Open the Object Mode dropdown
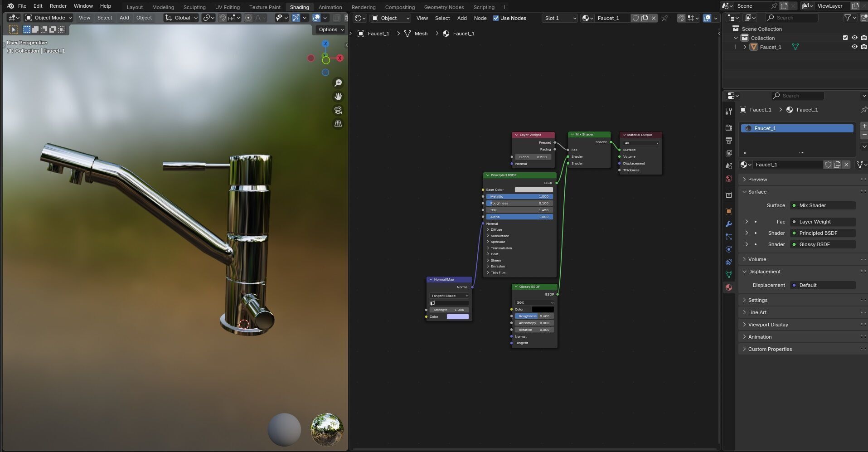This screenshot has width=868, height=452. coord(48,18)
